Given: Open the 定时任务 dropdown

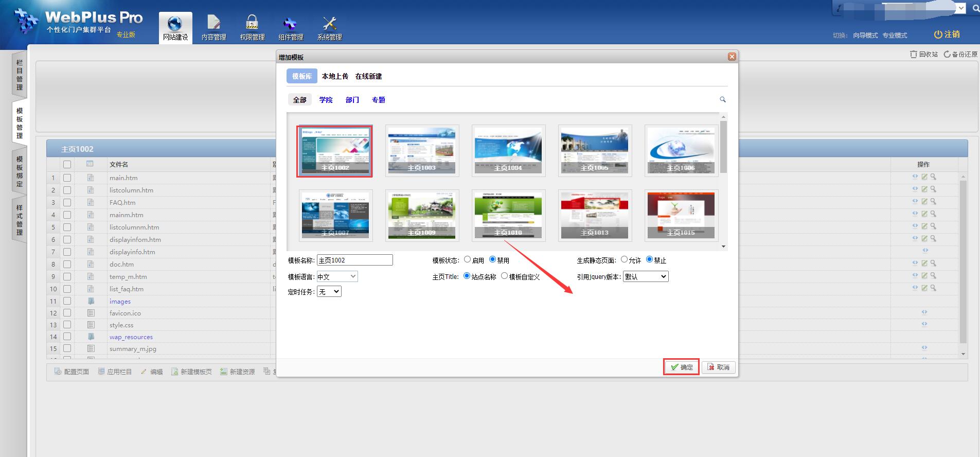Looking at the screenshot, I should point(329,292).
